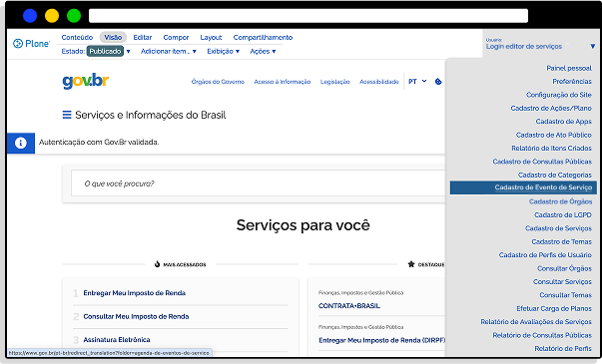Select Cadastro de LGPD menu entry
This screenshot has height=364, width=602.
click(563, 214)
